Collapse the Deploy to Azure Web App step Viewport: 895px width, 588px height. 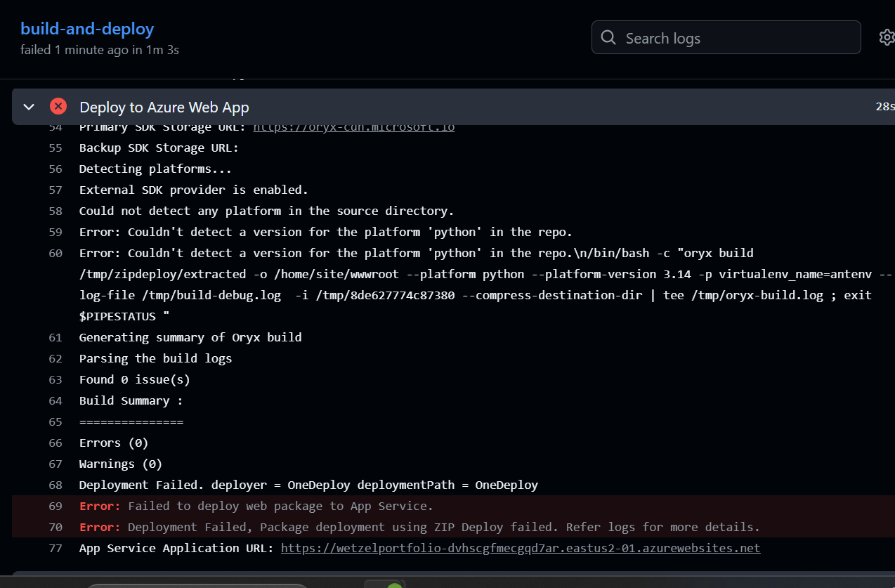pyautogui.click(x=29, y=107)
